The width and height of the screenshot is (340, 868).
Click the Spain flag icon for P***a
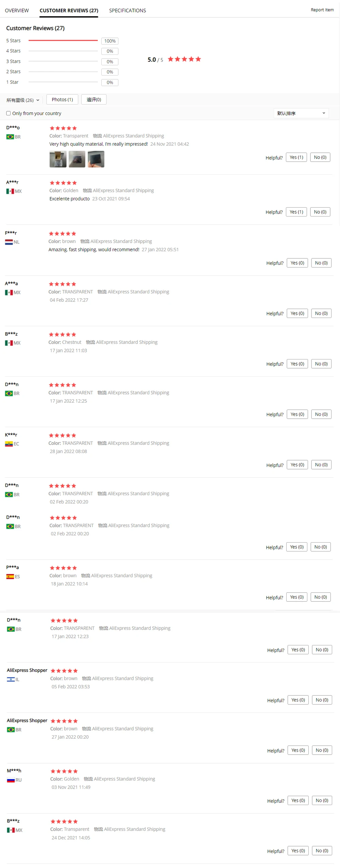click(x=10, y=577)
